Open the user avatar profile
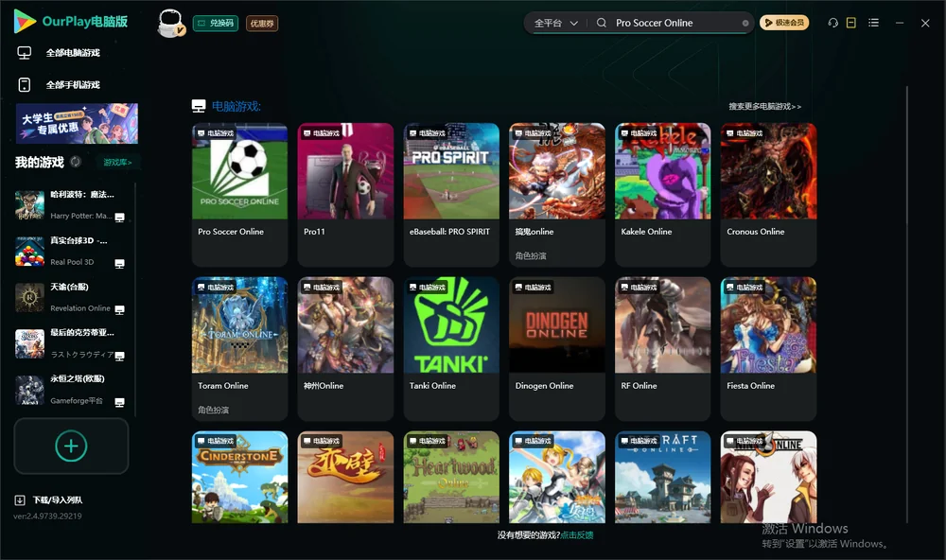The width and height of the screenshot is (946, 560). click(170, 24)
